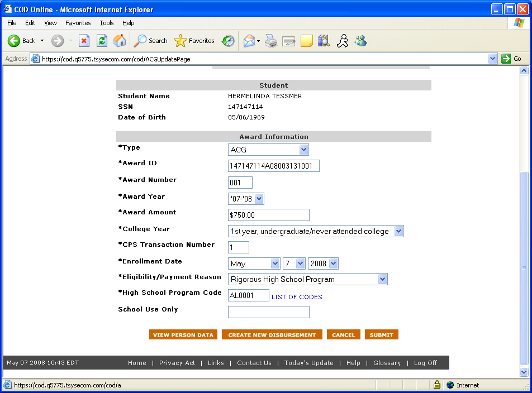Click the High School Program Code field

click(248, 295)
